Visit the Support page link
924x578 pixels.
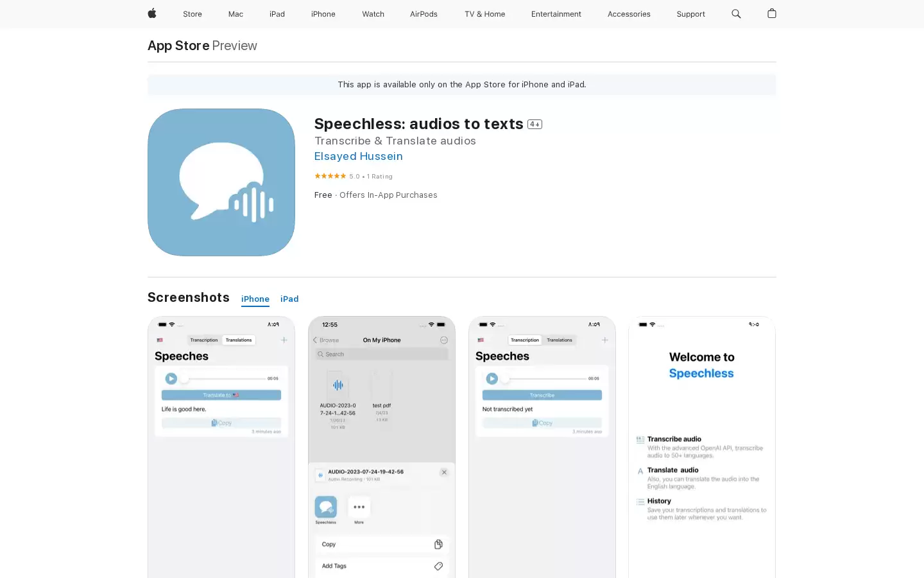[690, 14]
